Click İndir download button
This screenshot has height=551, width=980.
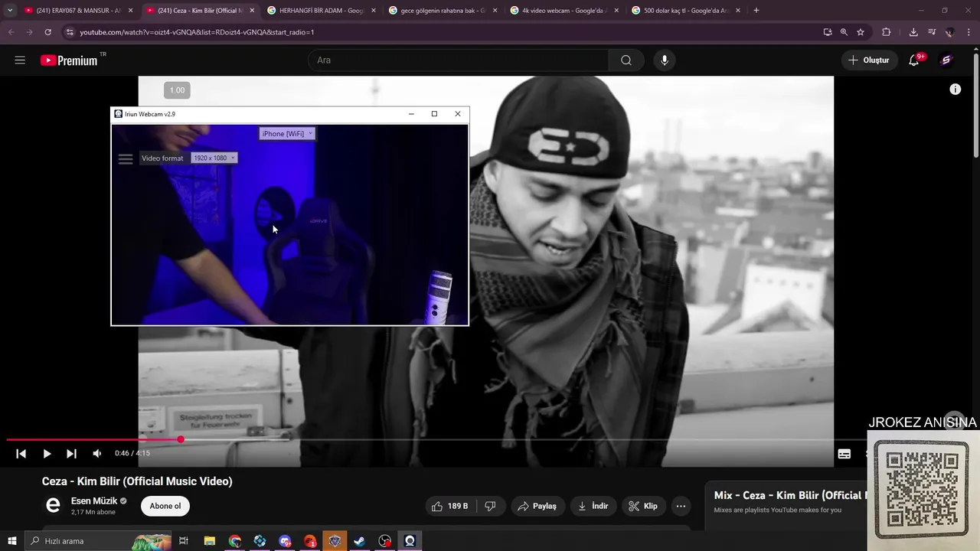[593, 506]
